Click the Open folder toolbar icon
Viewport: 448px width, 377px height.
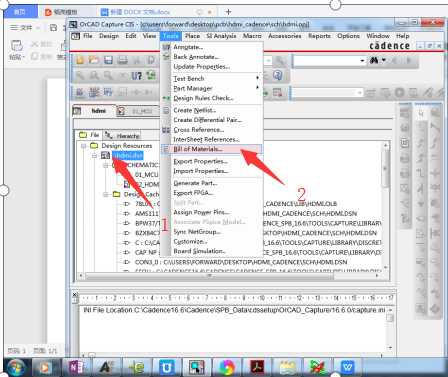(x=94, y=60)
